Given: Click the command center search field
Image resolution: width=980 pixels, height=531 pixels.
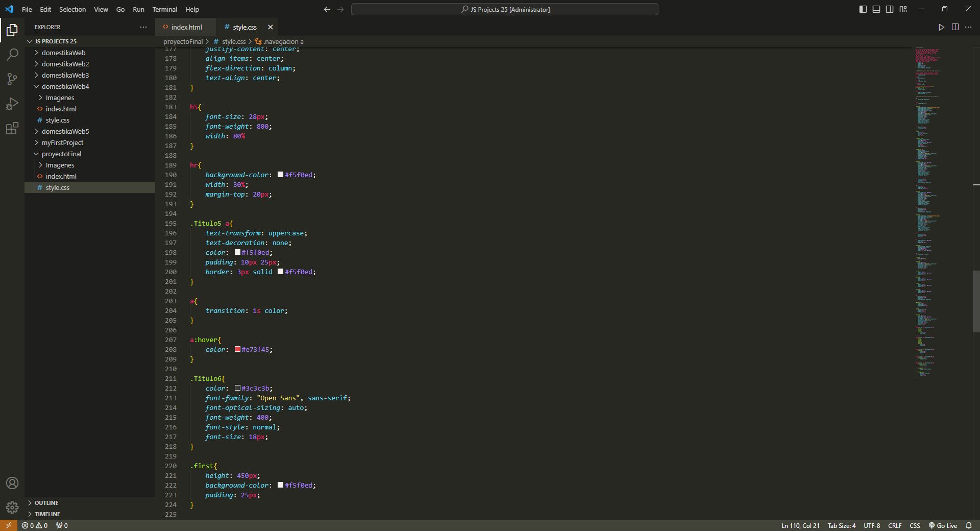Looking at the screenshot, I should point(505,9).
